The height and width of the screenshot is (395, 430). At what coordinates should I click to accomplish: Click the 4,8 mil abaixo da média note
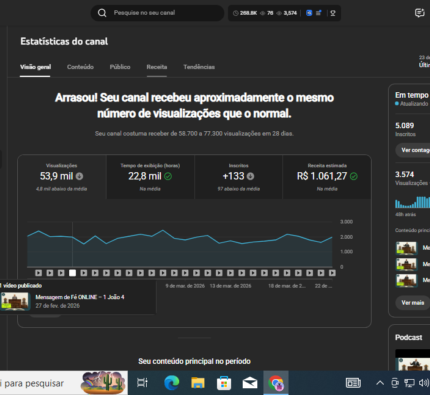click(x=61, y=189)
